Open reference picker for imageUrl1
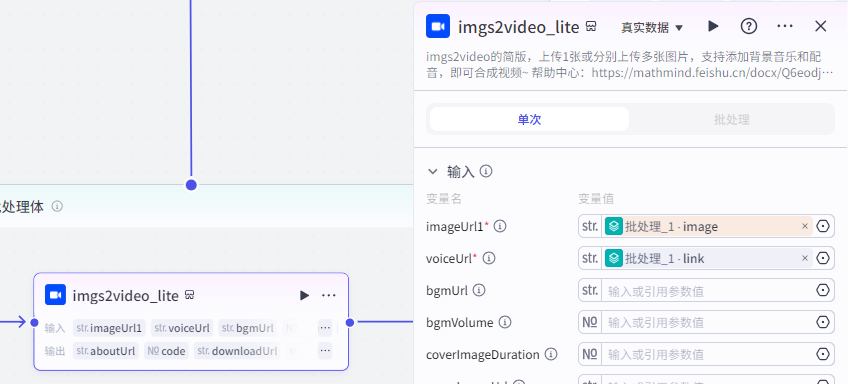 823,227
